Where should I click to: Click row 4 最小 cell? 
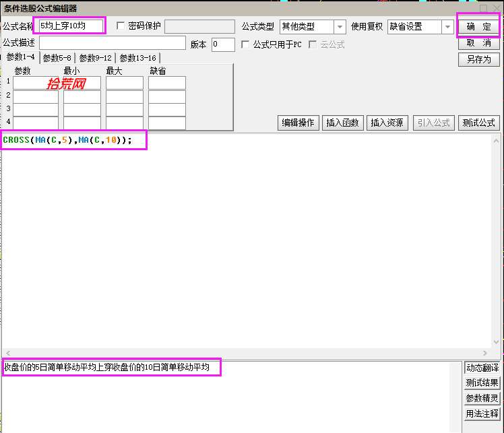click(82, 123)
